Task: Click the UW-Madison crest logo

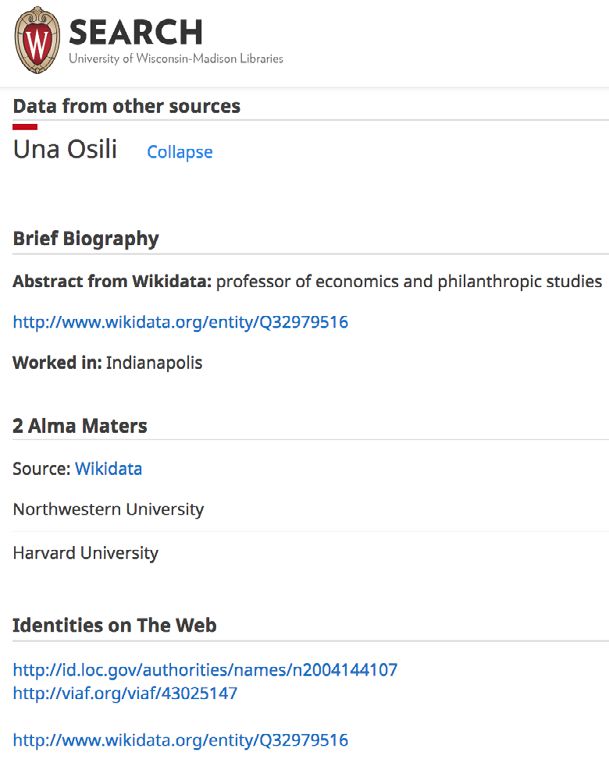Action: (x=38, y=40)
